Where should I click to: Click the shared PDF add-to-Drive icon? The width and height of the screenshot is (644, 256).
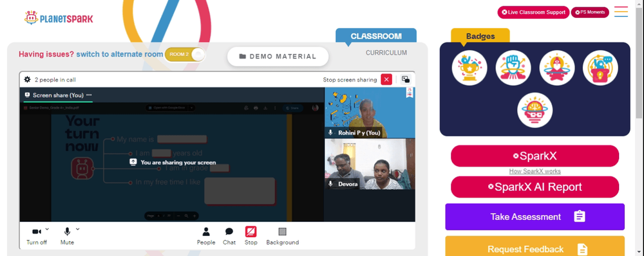(246, 108)
